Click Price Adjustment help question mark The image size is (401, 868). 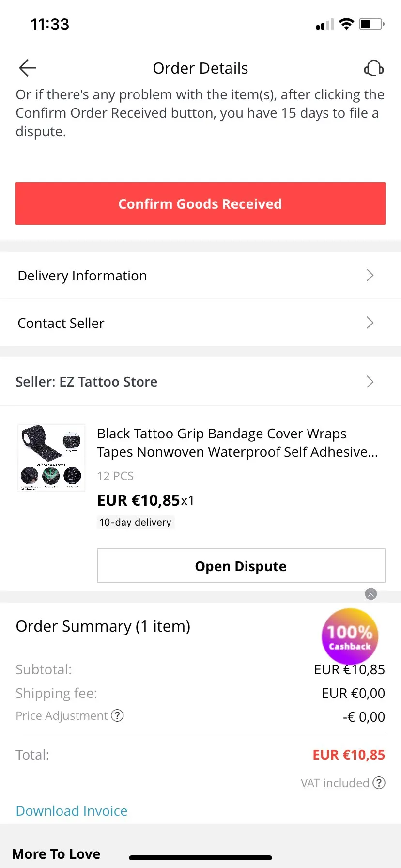[117, 715]
